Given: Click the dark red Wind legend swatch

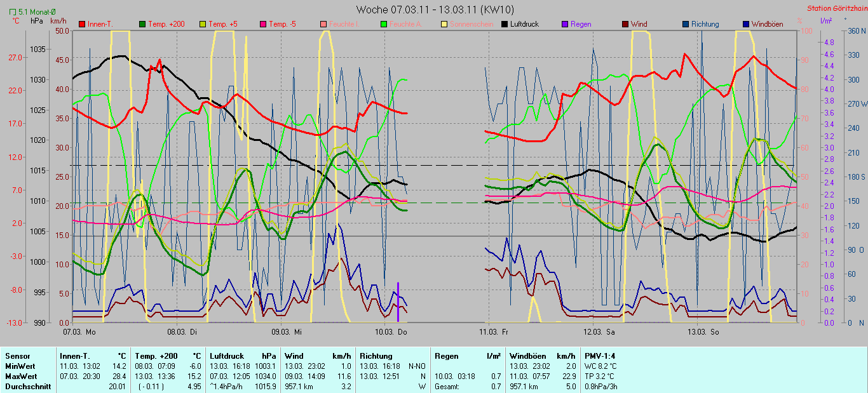Looking at the screenshot, I should (x=625, y=24).
